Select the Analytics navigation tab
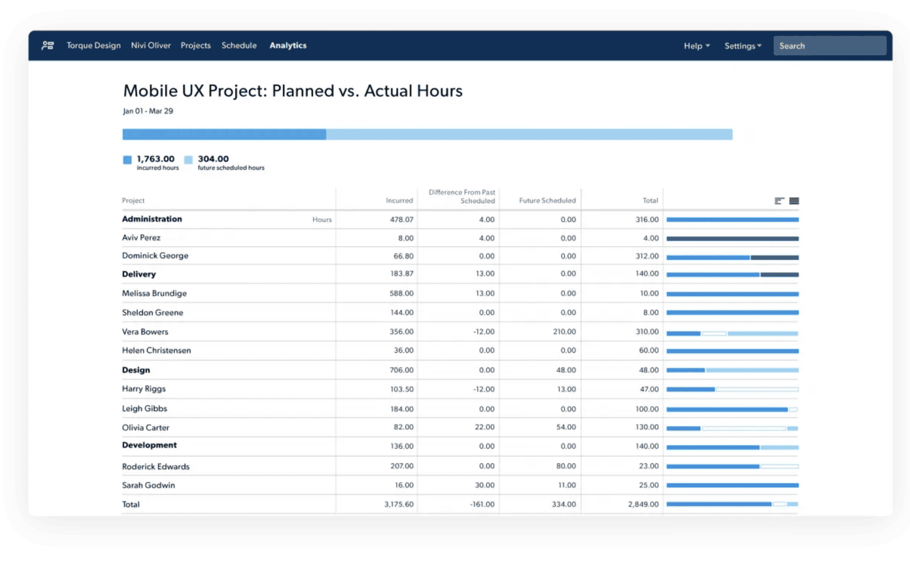910x588 pixels. (288, 45)
